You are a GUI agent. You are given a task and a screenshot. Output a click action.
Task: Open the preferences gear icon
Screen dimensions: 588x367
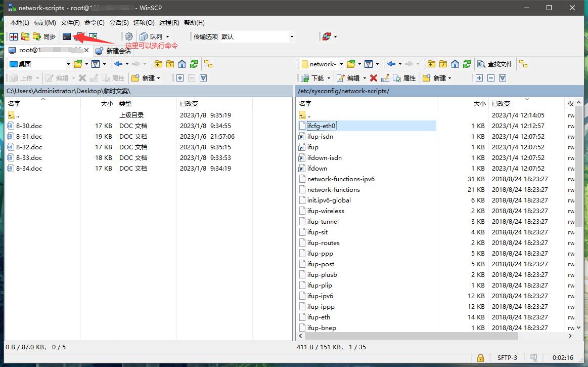coord(129,36)
